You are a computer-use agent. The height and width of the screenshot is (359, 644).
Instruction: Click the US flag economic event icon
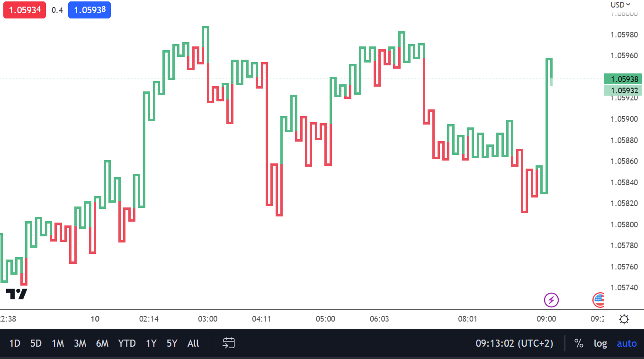tap(599, 299)
